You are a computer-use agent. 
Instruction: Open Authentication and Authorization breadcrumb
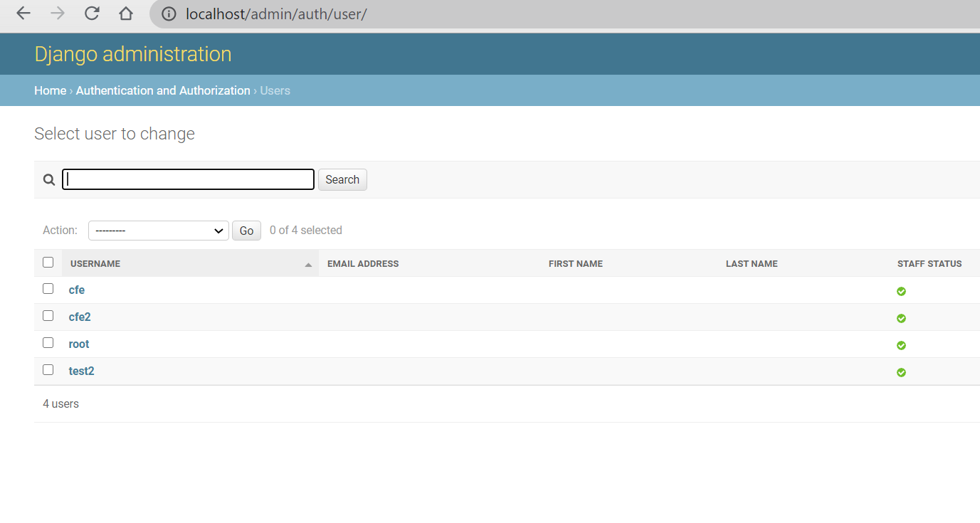(163, 90)
